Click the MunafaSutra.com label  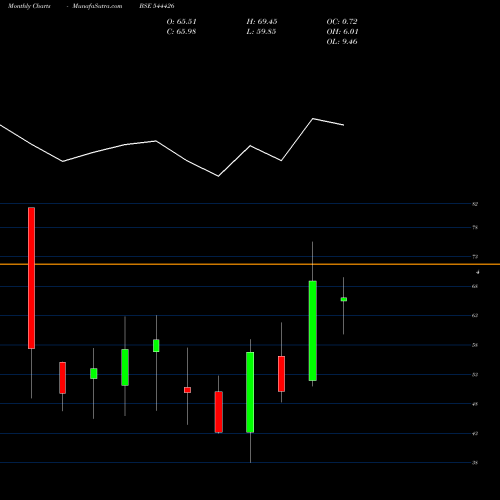coord(97,6)
